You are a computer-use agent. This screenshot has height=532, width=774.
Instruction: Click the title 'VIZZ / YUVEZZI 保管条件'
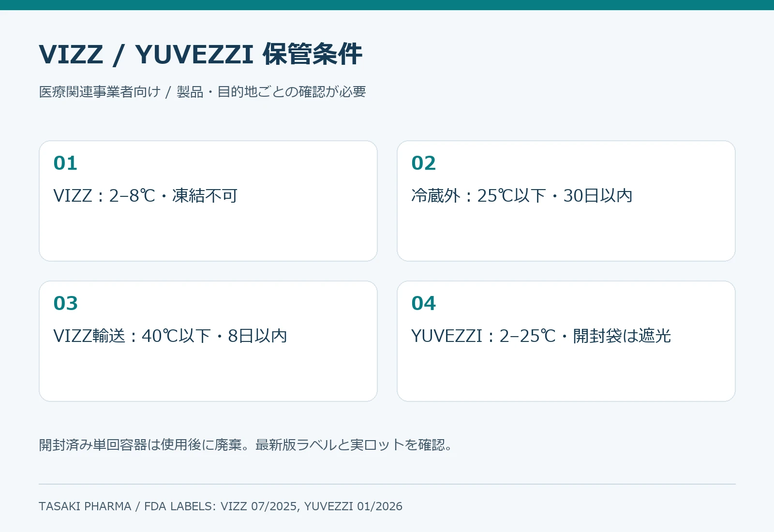(200, 54)
